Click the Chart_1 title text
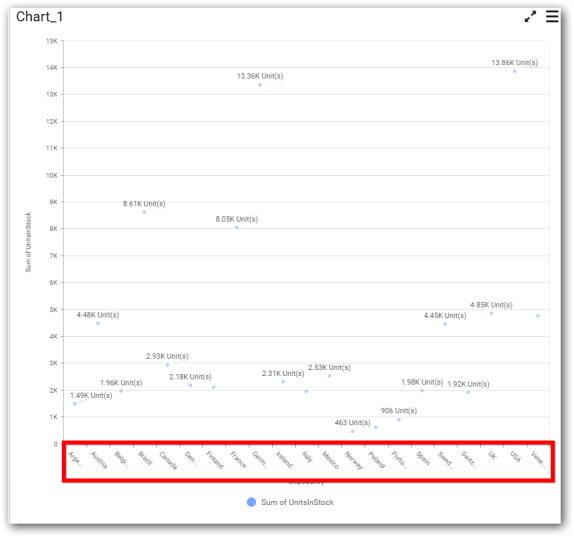Image resolution: width=574 pixels, height=537 pixels. tap(40, 17)
